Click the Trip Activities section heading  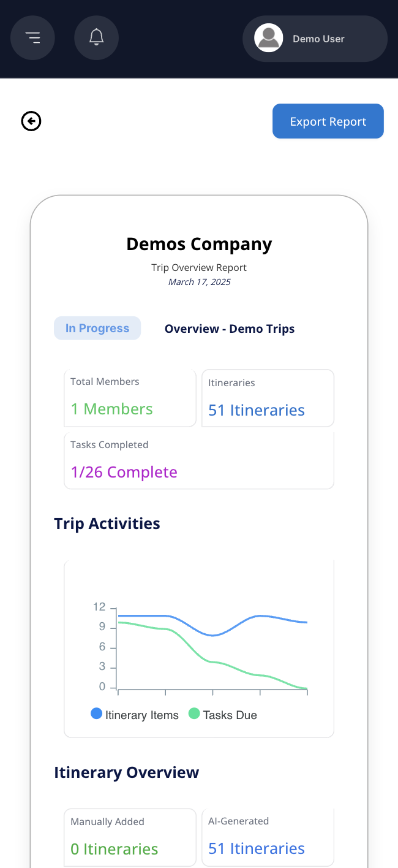point(107,523)
